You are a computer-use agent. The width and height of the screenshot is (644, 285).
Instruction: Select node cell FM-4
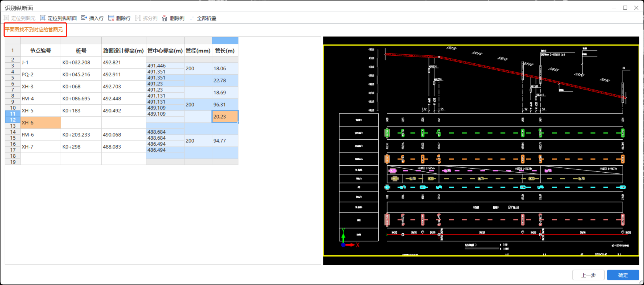pos(40,98)
